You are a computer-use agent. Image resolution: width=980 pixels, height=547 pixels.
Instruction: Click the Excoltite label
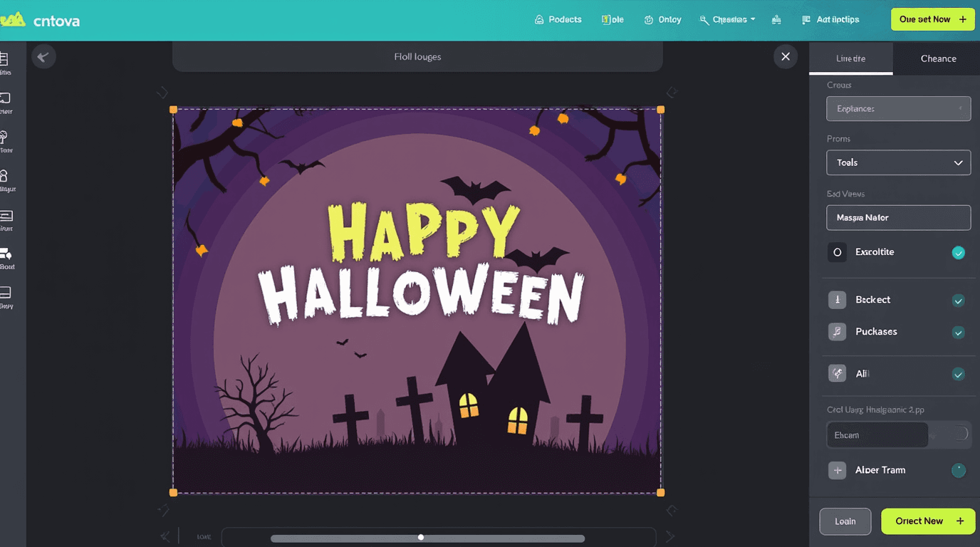point(875,252)
